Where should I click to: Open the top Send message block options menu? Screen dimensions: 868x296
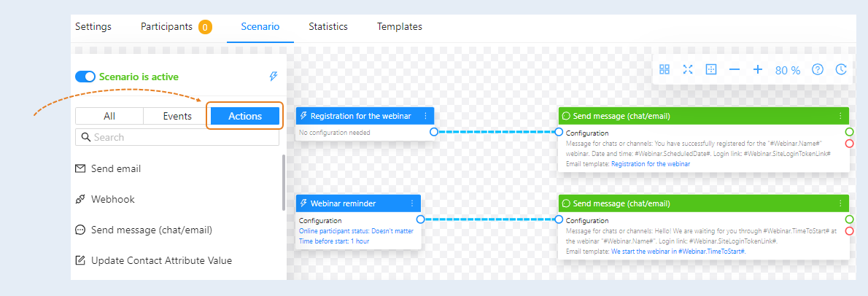[840, 116]
